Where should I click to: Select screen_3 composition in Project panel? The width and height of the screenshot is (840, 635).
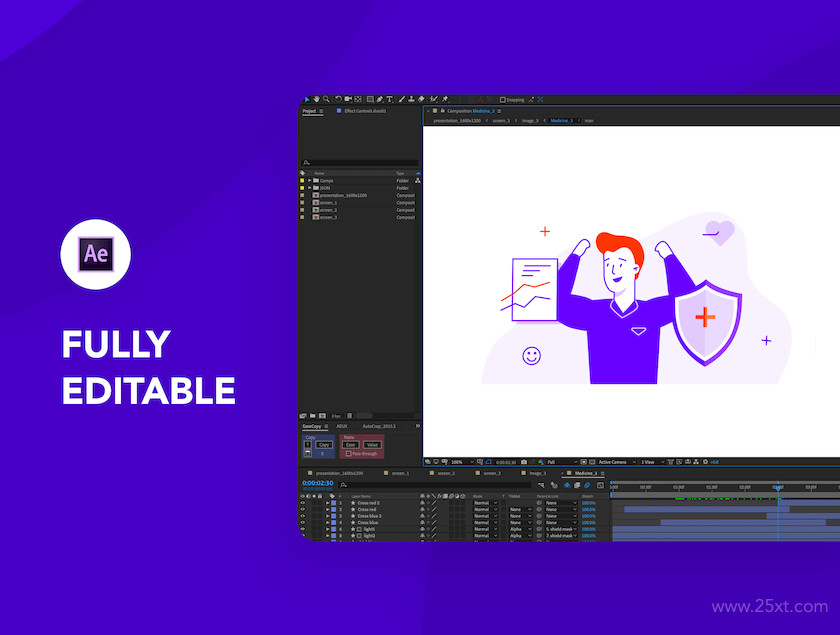[x=328, y=218]
